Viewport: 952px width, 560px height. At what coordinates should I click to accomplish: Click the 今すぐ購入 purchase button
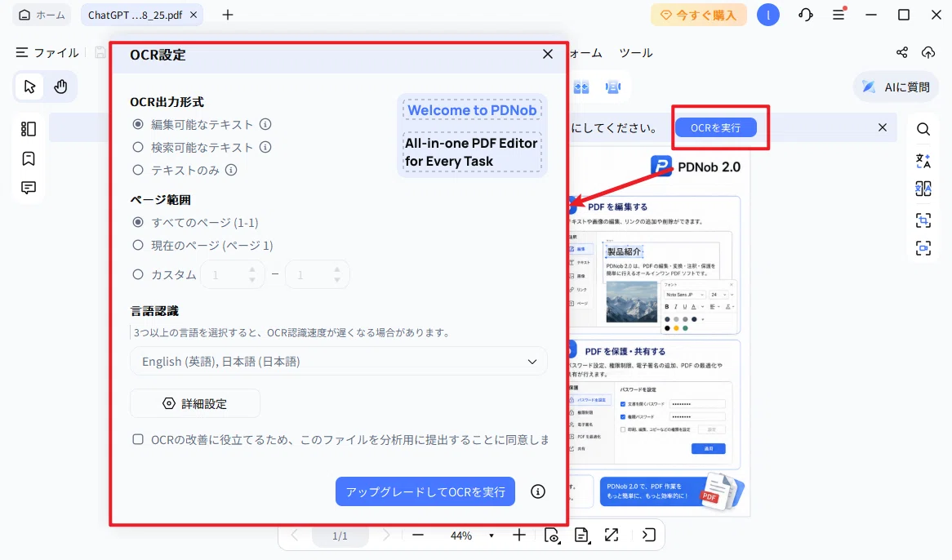click(x=699, y=16)
